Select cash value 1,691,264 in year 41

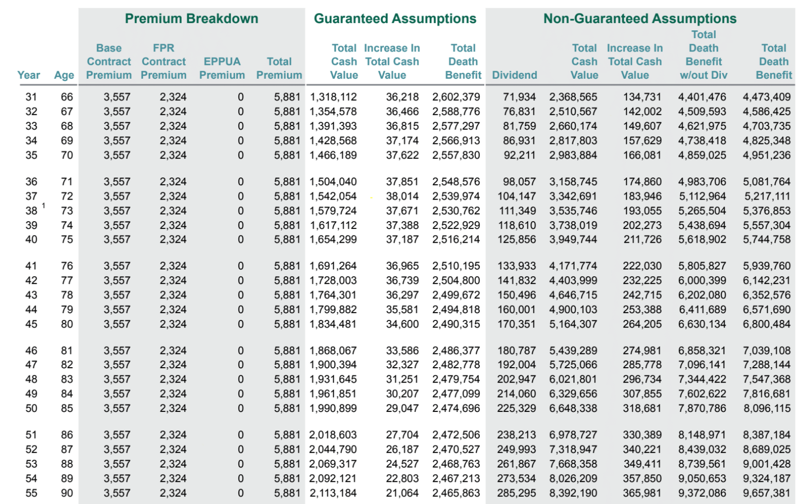coord(333,266)
